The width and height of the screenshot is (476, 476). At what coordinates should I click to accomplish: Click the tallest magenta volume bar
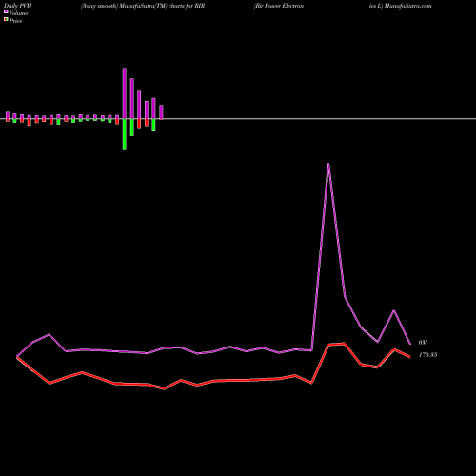click(x=125, y=93)
